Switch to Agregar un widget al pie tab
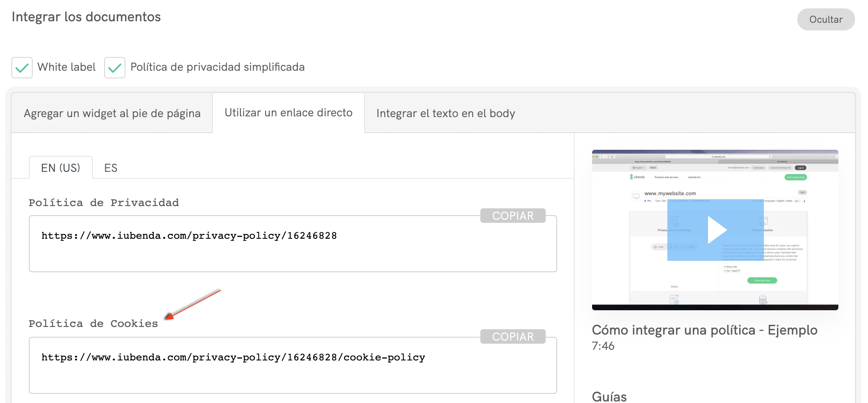The image size is (868, 403). pos(112,113)
